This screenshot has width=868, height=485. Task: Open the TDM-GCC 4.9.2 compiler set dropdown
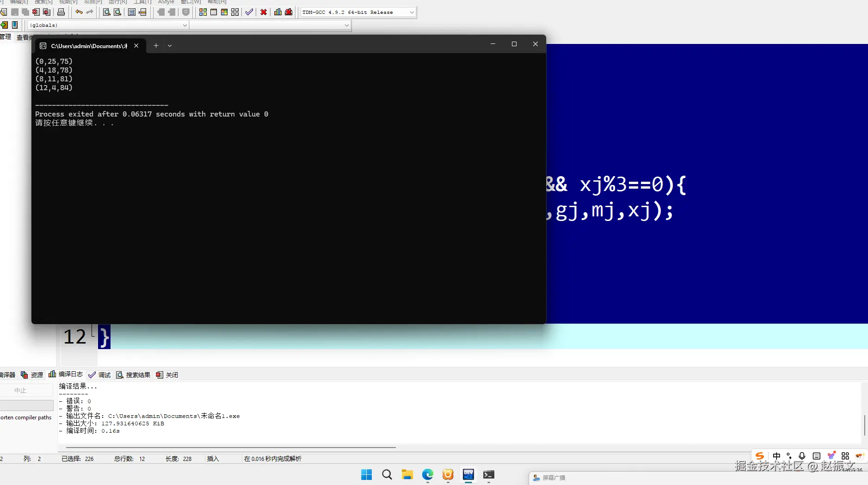[358, 12]
